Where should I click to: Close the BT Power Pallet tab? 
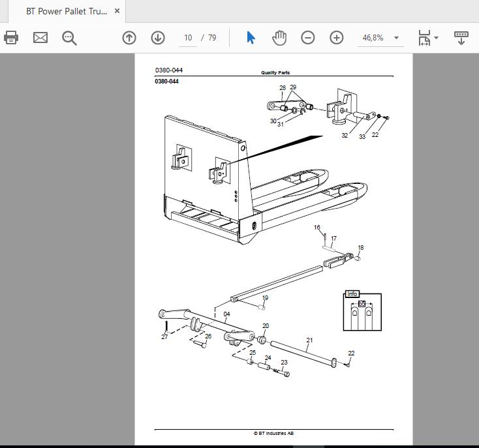click(x=117, y=11)
